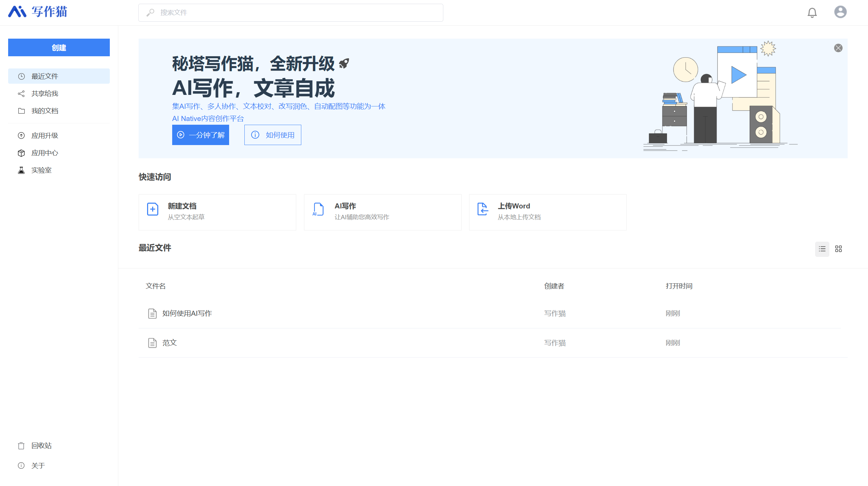The image size is (868, 486).
Task: Open the 回收站 trash section
Action: 41,445
